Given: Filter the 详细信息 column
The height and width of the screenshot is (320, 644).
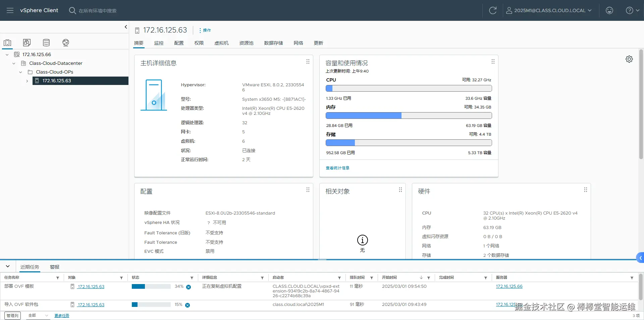Looking at the screenshot, I should (x=262, y=278).
